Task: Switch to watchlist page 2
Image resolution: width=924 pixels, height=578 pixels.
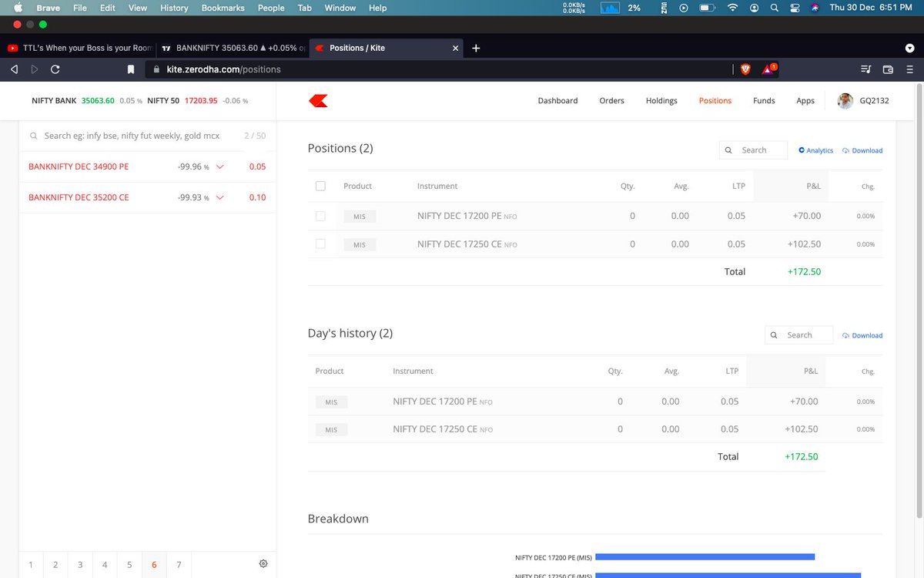Action: coord(55,565)
